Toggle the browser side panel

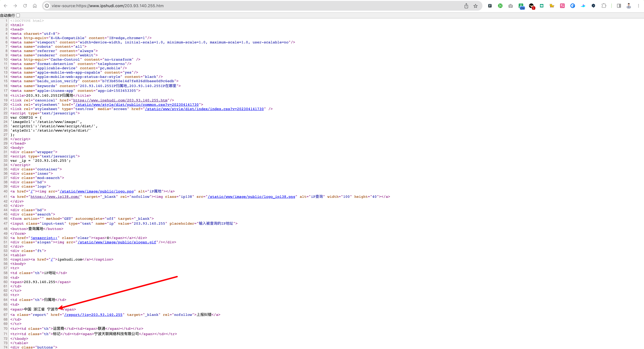pyautogui.click(x=619, y=6)
